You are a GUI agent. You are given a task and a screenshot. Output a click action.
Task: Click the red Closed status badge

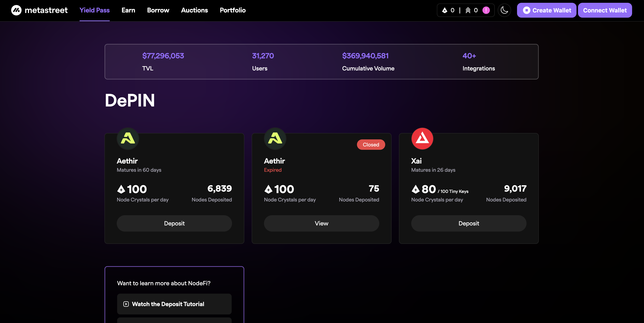pyautogui.click(x=371, y=145)
